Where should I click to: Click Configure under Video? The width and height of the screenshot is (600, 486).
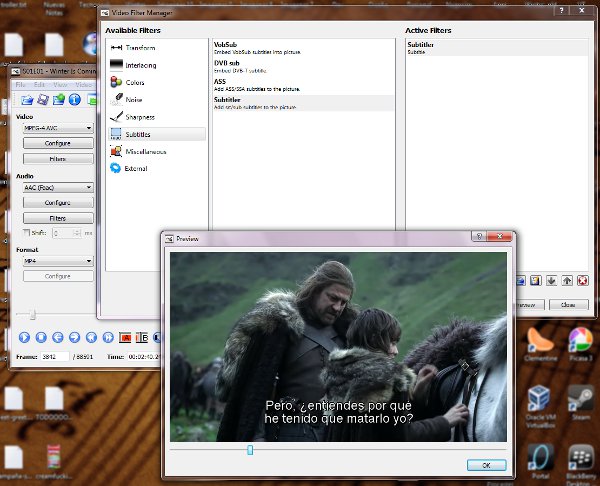click(x=58, y=143)
